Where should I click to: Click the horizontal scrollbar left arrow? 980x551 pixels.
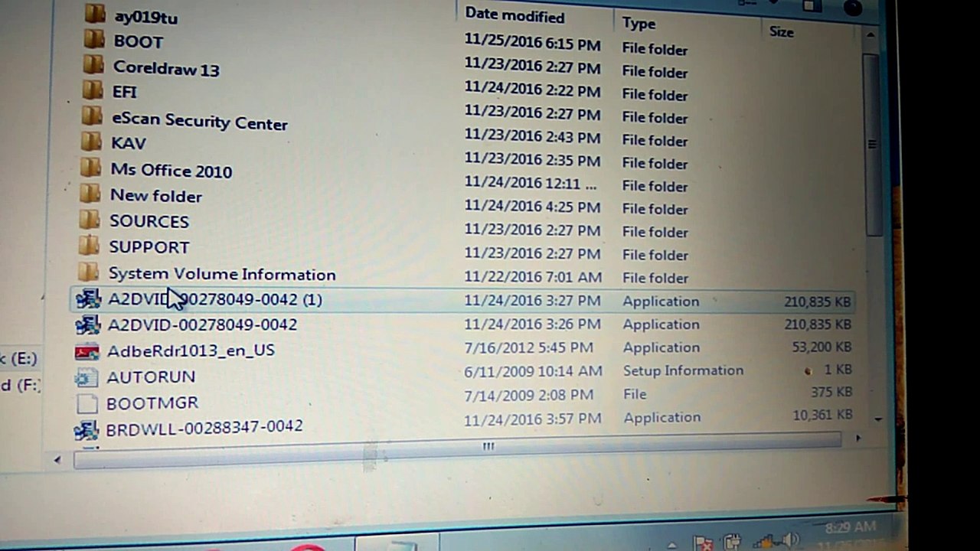pos(57,460)
